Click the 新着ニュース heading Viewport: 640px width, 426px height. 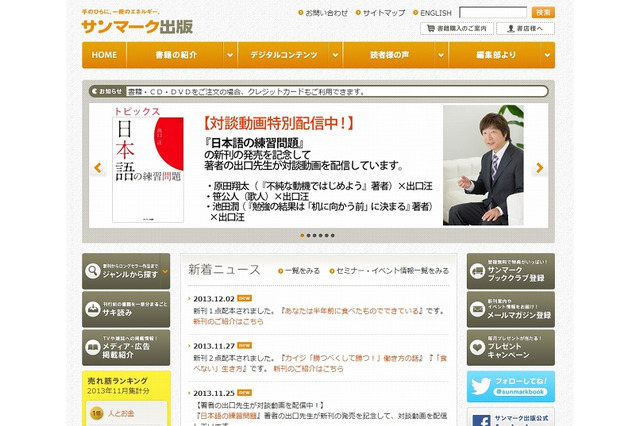(224, 270)
